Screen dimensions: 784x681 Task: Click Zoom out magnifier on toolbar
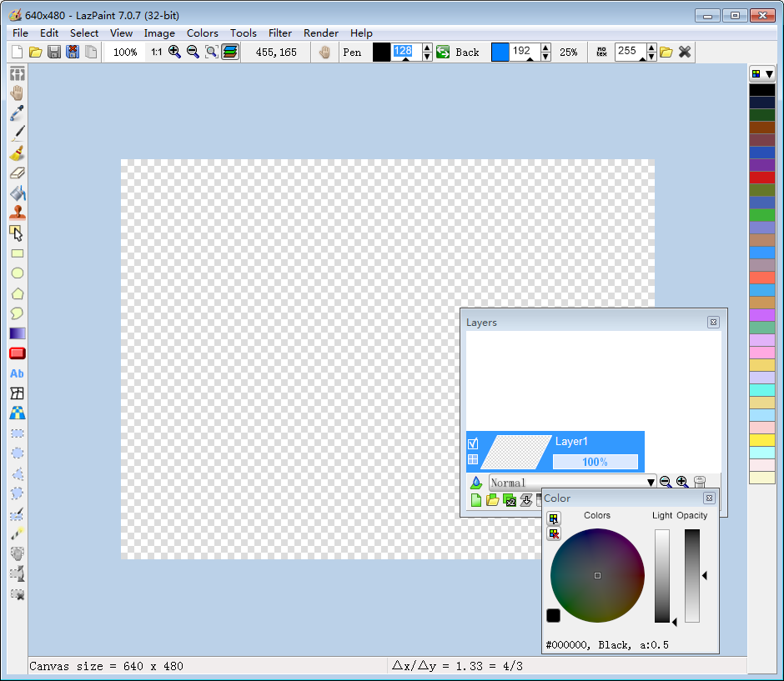(193, 52)
